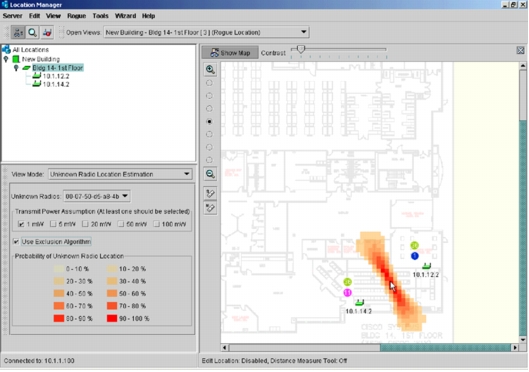Click the search magnifier toolbar icon
The height and width of the screenshot is (372, 529).
click(32, 32)
